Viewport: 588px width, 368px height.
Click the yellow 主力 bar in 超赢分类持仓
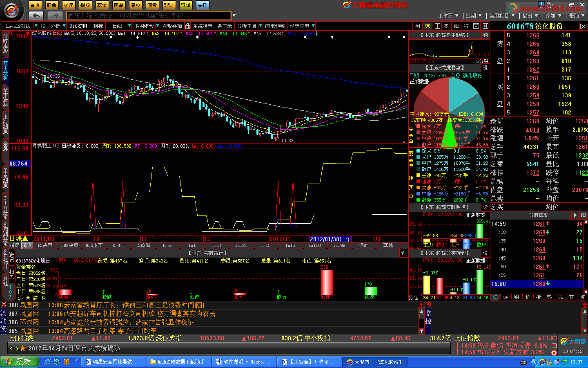pos(427,285)
